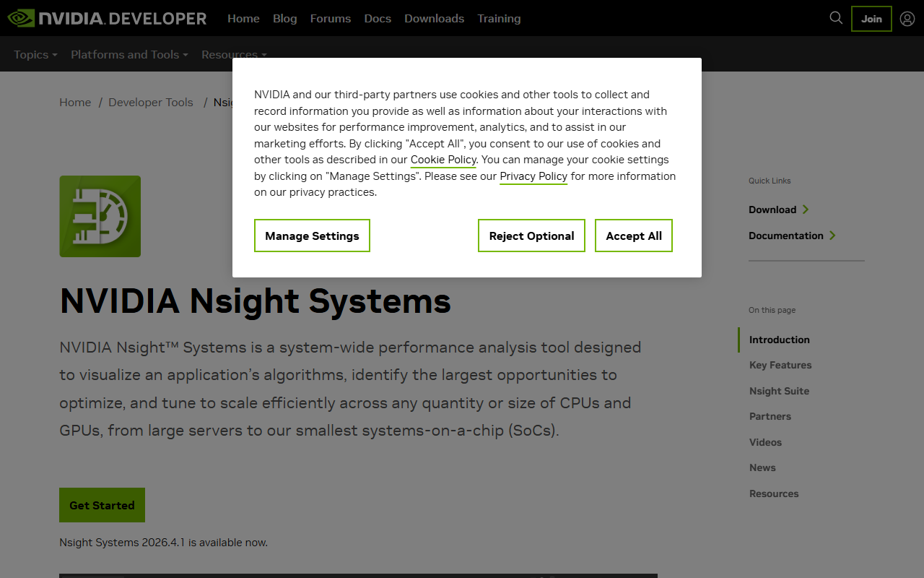Open the Download quick link
This screenshot has height=578, width=924.
[779, 210]
